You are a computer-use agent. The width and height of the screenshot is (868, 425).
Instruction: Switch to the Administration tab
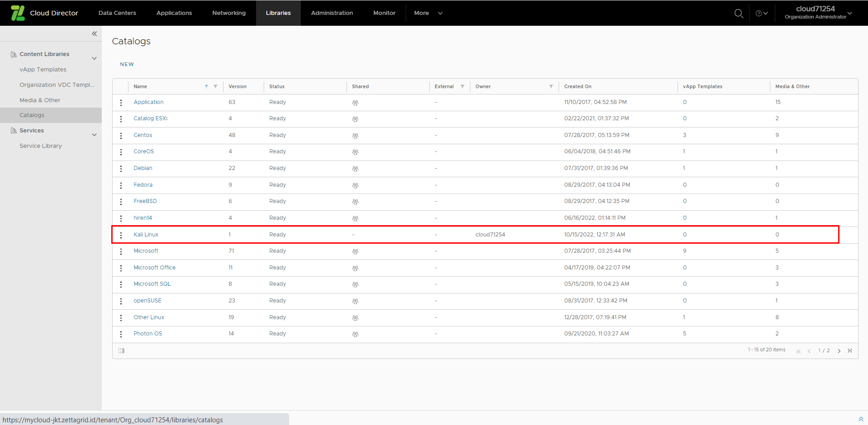[332, 13]
